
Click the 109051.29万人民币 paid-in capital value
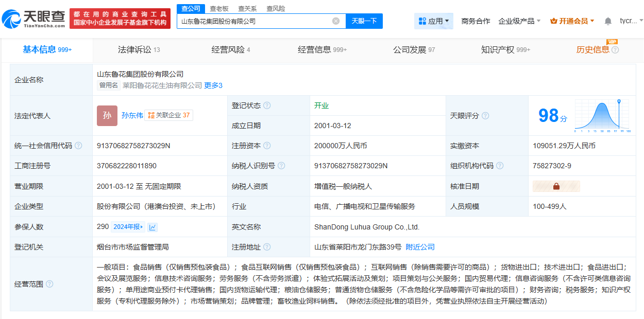(x=564, y=146)
